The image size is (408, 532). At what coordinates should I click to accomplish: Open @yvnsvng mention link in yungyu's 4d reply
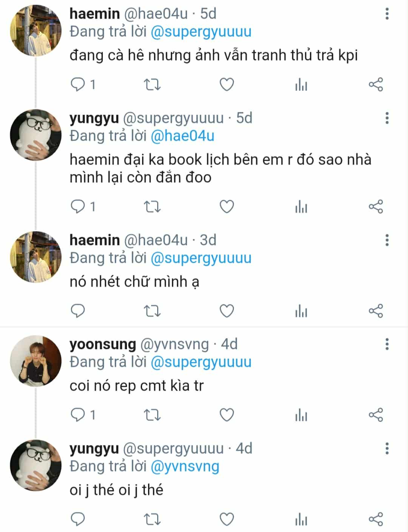[x=185, y=466]
